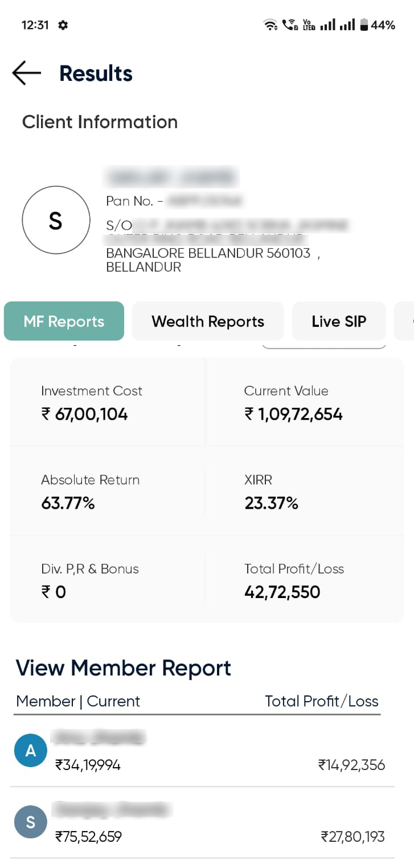Tap the settings gear in status bar
This screenshot has height=868, width=414.
63,25
